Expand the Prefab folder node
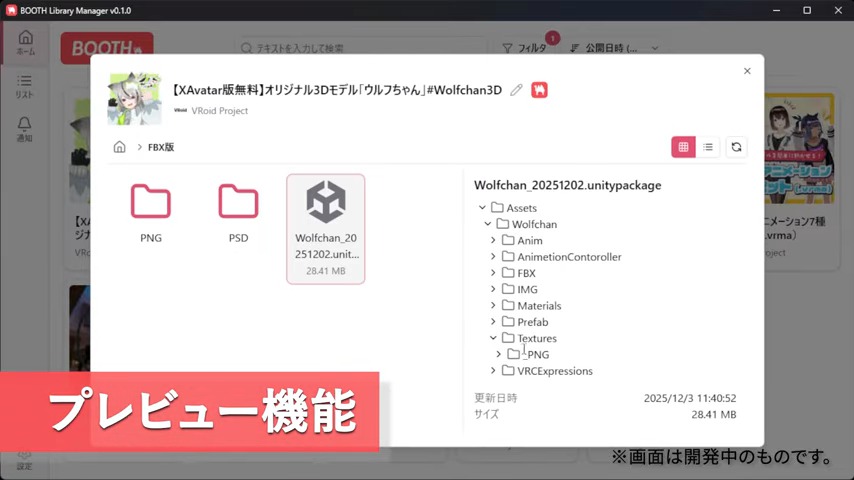This screenshot has width=854, height=480. coord(493,322)
